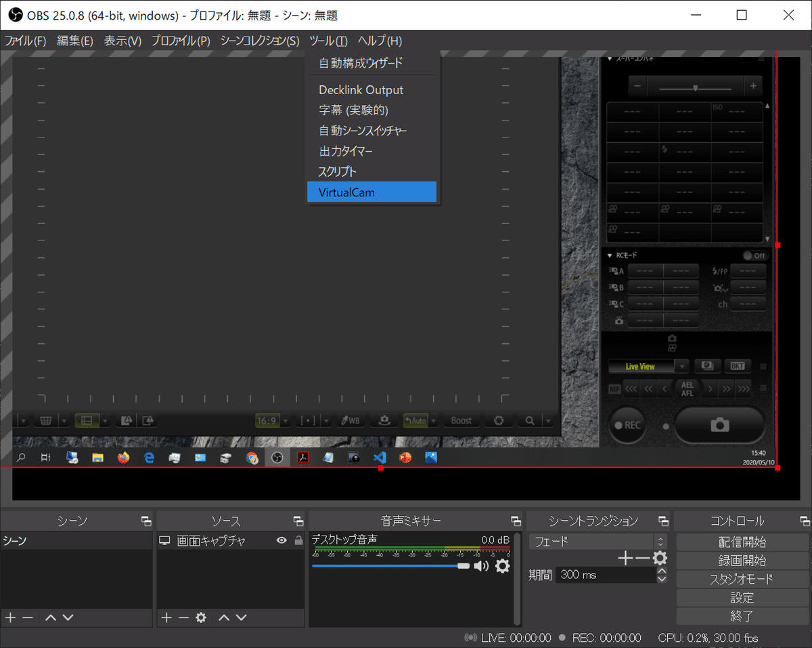The image size is (812, 648).
Task: Mute デスクトップ音声 with the speaker icon
Action: pos(481,566)
